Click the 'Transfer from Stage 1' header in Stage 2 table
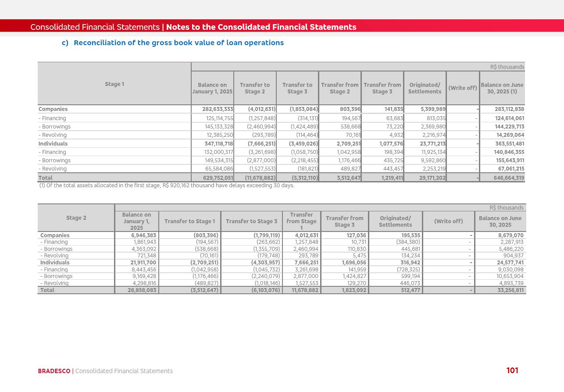The width and height of the screenshot is (564, 392). (x=301, y=221)
